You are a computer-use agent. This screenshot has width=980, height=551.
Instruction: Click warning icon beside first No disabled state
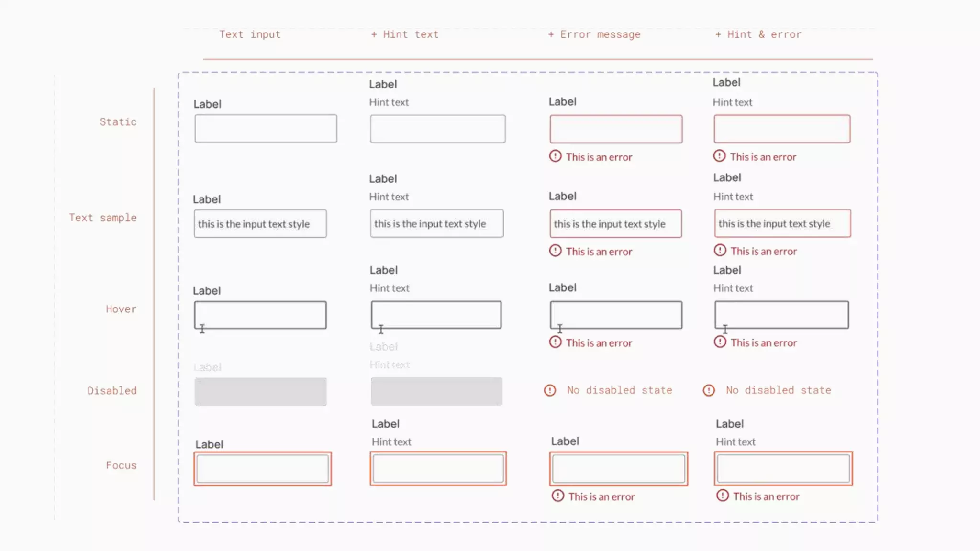(x=550, y=390)
